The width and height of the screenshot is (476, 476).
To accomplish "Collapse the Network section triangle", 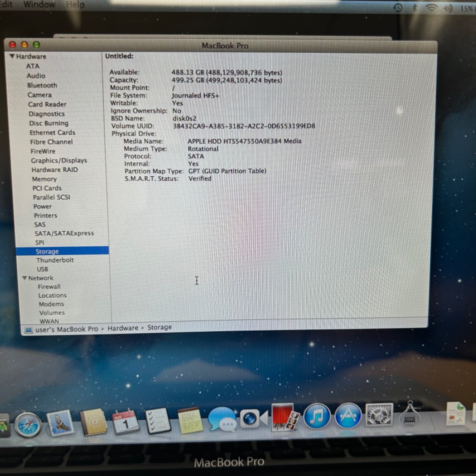I will (x=24, y=278).
